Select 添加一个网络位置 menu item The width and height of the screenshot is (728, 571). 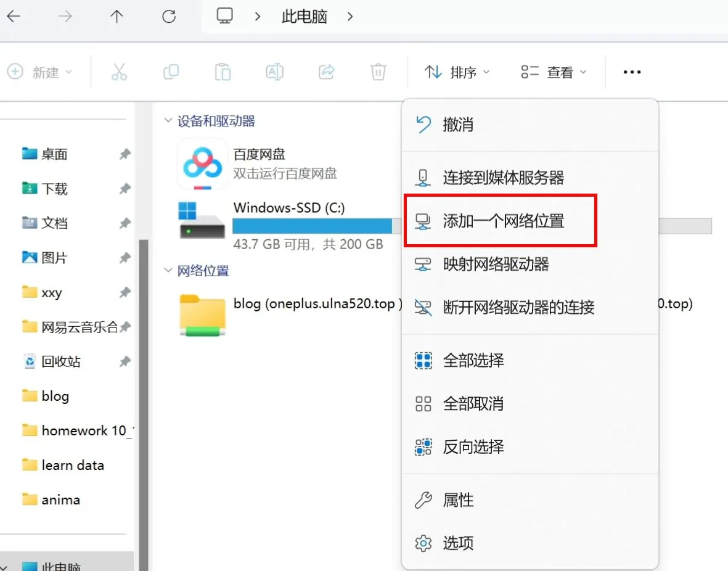tap(502, 221)
